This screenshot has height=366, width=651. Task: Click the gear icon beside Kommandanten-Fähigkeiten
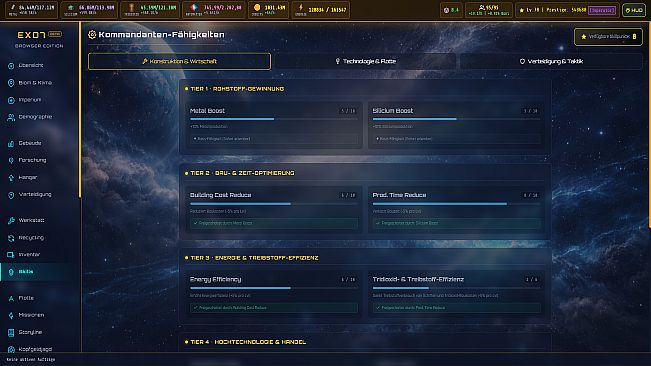tap(92, 35)
